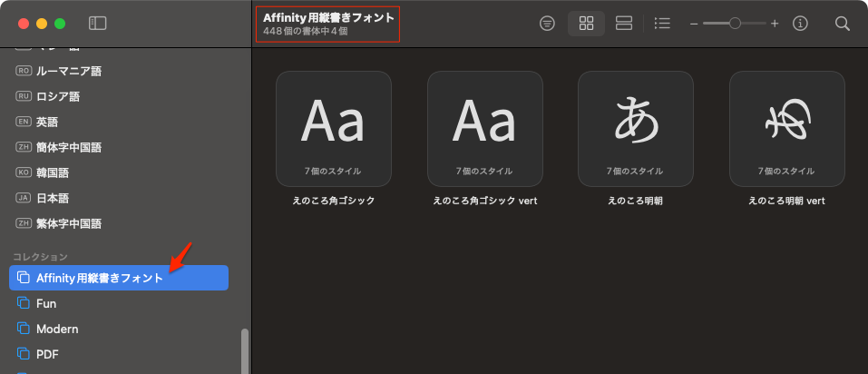Select the 日本語 language filter

tap(53, 198)
